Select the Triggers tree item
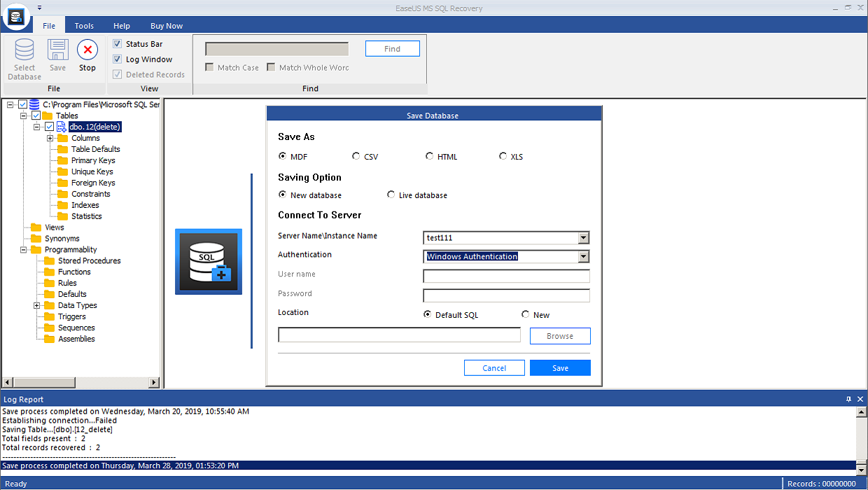This screenshot has width=868, height=490. tap(72, 317)
